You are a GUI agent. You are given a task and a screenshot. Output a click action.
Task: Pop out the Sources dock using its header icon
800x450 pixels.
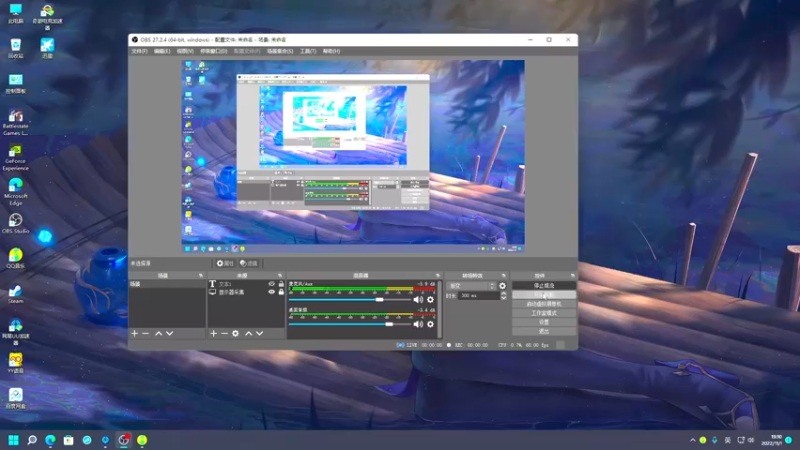(x=280, y=276)
